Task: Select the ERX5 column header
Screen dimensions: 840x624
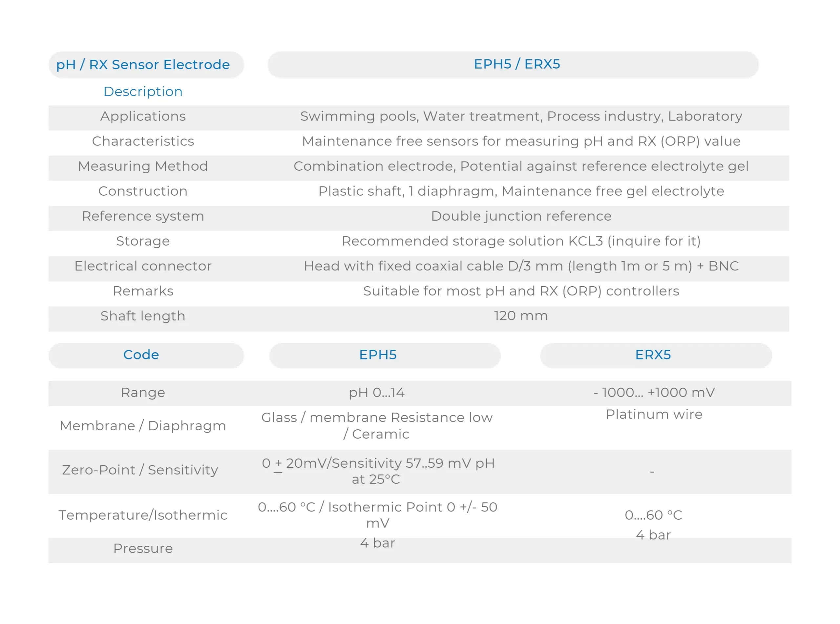Action: pos(653,355)
